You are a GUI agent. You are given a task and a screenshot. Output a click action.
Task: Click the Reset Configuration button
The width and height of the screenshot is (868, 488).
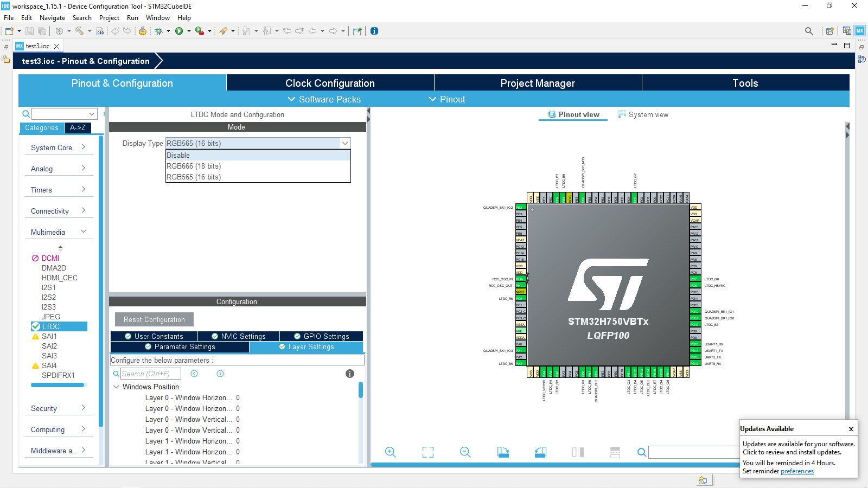(154, 319)
